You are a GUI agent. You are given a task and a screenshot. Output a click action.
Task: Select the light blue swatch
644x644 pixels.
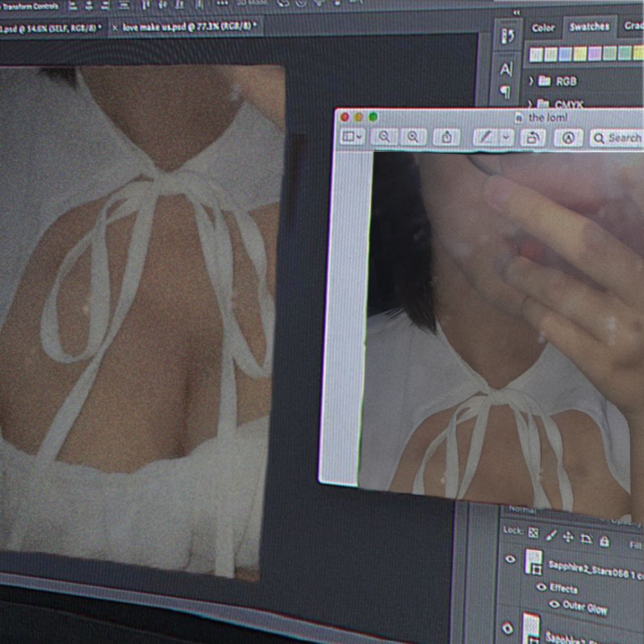(x=565, y=54)
